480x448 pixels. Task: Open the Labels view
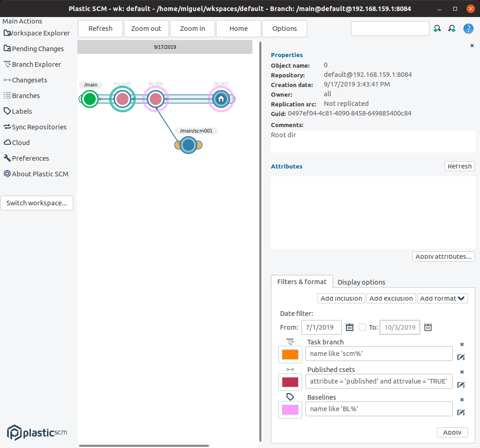coord(21,111)
